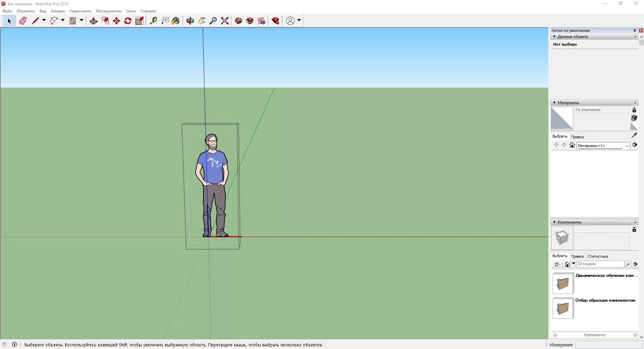The height and width of the screenshot is (349, 644).
Task: Choose the Arc drawing tool
Action: pos(54,21)
